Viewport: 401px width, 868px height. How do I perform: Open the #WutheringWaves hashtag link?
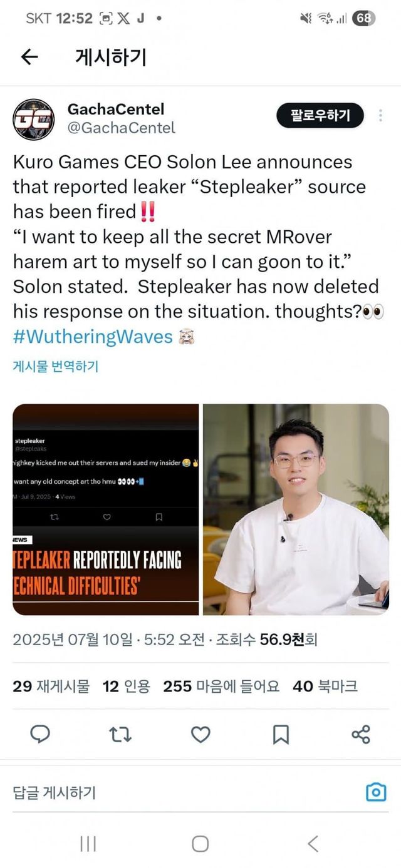click(x=93, y=337)
